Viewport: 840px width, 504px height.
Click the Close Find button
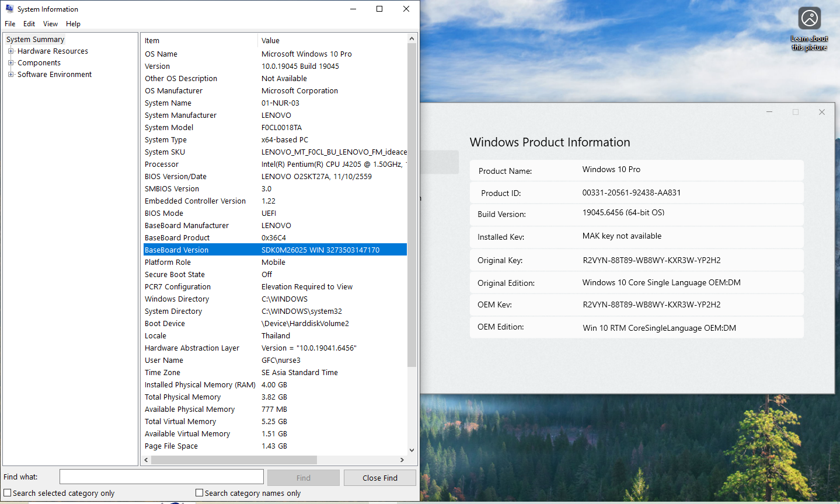pyautogui.click(x=379, y=478)
